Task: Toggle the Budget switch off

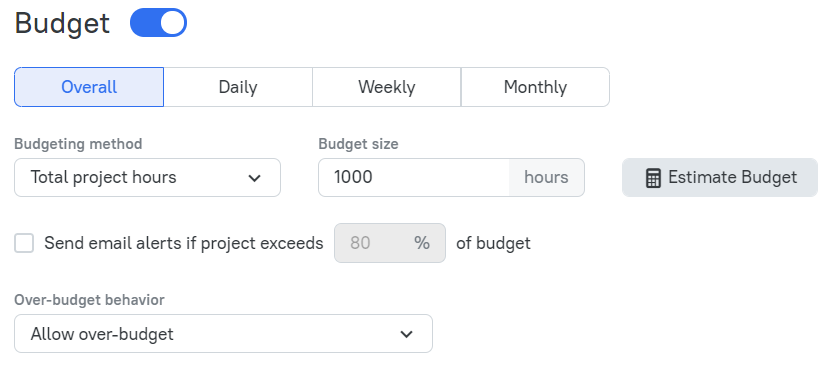Action: click(x=158, y=23)
